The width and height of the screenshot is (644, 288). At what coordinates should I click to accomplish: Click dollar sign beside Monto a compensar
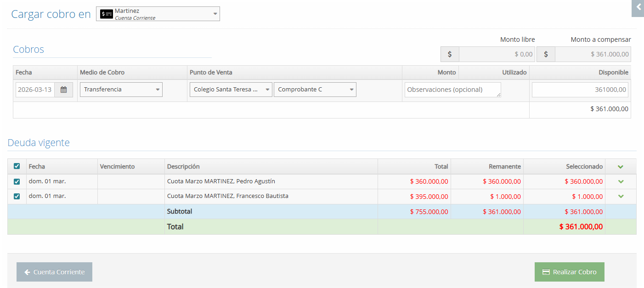pyautogui.click(x=546, y=54)
